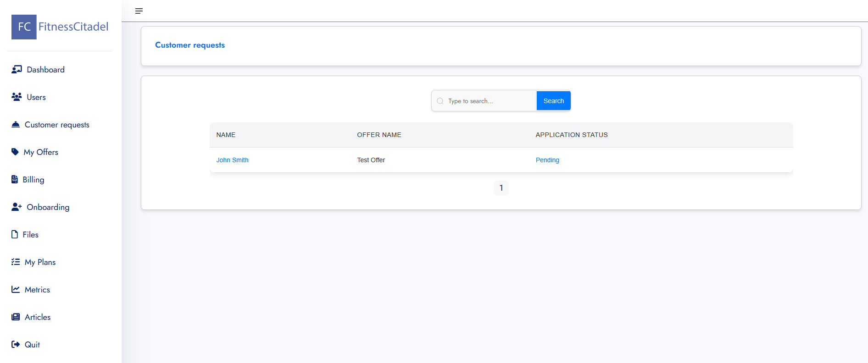Click the Onboarding user-plus icon
Screen dimensions: 868x363
[17, 207]
